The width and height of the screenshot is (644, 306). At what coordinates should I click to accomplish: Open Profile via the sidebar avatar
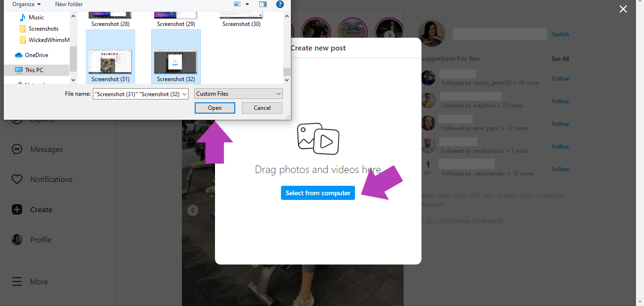17,240
